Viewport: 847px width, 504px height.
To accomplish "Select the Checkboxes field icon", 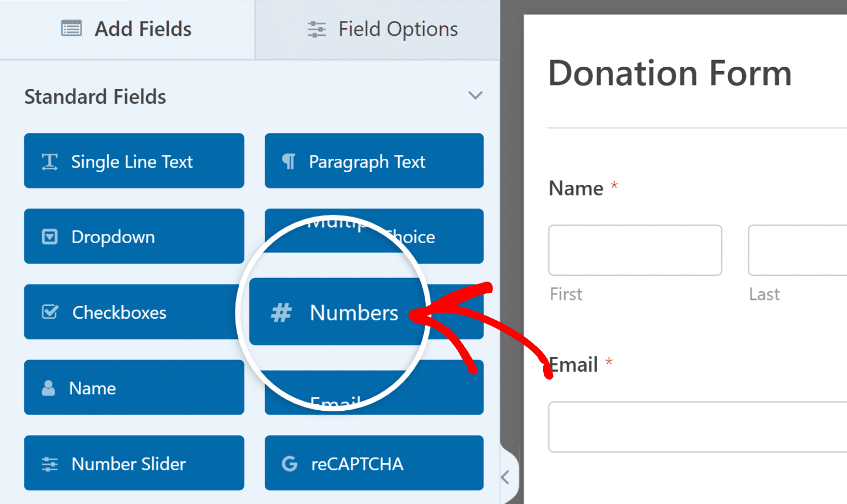I will pos(50,312).
